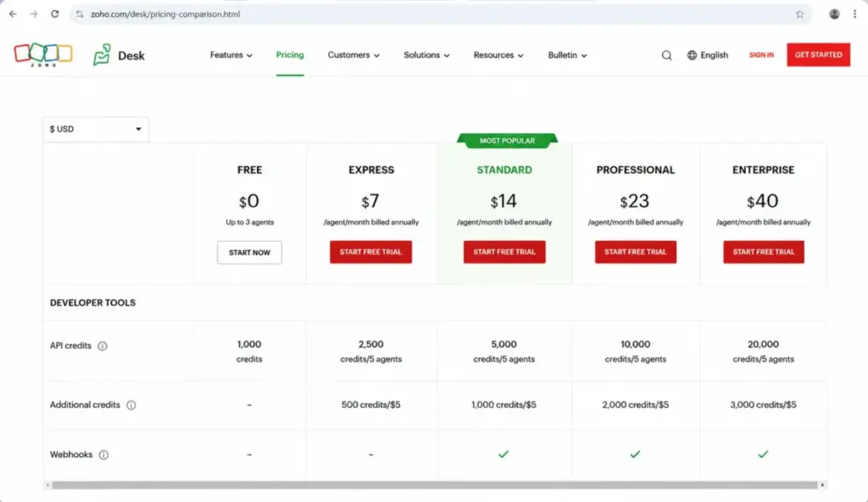This screenshot has height=502, width=868.
Task: Start free trial for Enterprise plan
Action: click(764, 252)
